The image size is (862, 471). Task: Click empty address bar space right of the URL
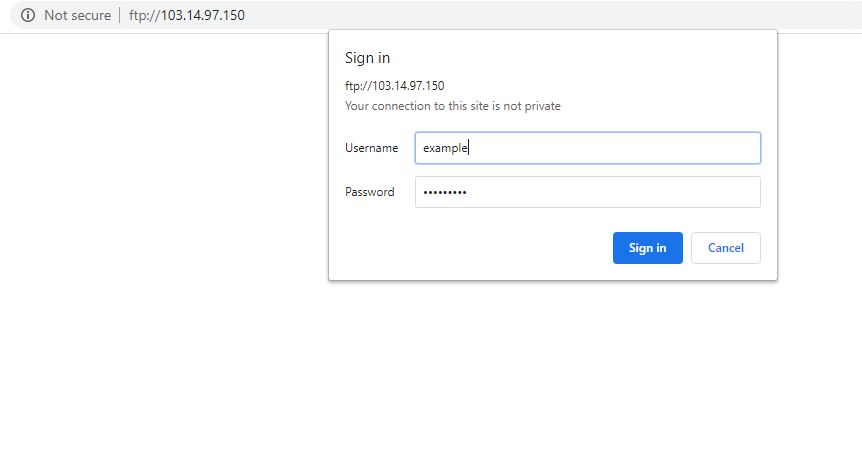pyautogui.click(x=550, y=15)
